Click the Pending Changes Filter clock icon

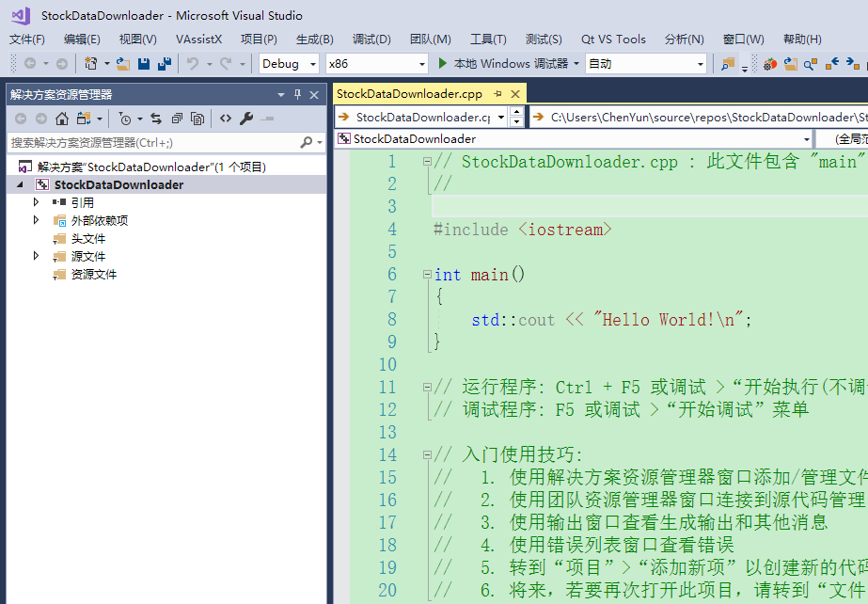pyautogui.click(x=125, y=119)
